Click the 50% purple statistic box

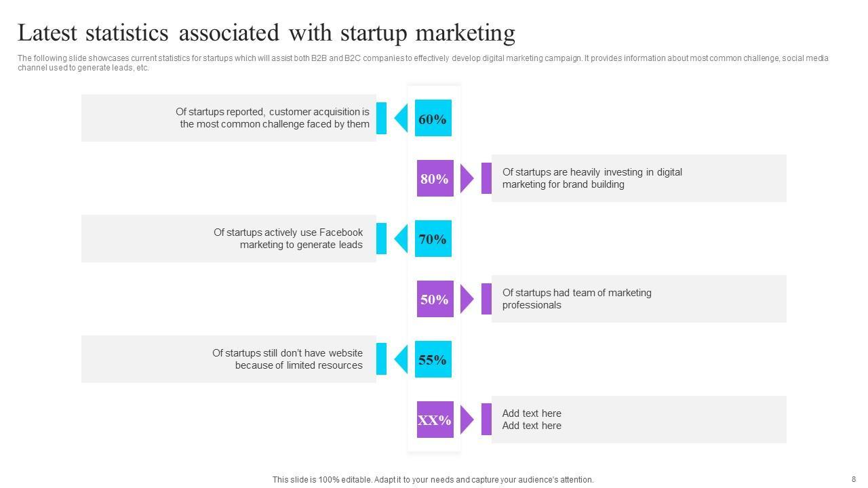click(x=435, y=299)
